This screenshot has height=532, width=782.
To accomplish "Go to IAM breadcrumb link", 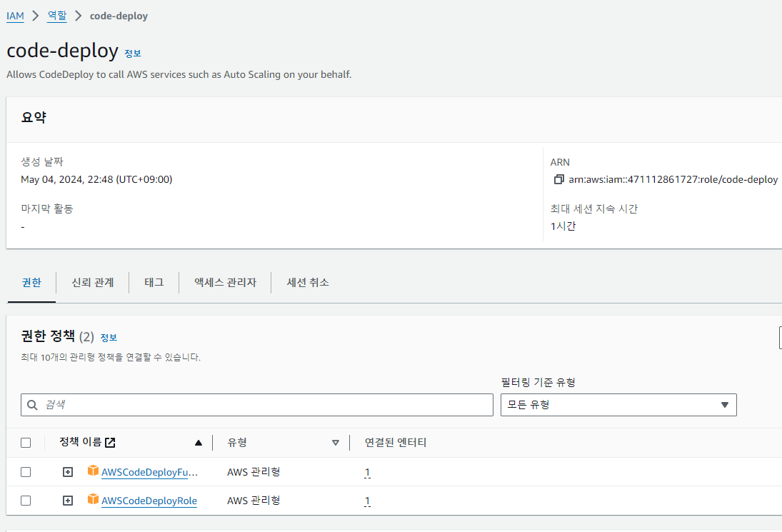I will [x=15, y=16].
